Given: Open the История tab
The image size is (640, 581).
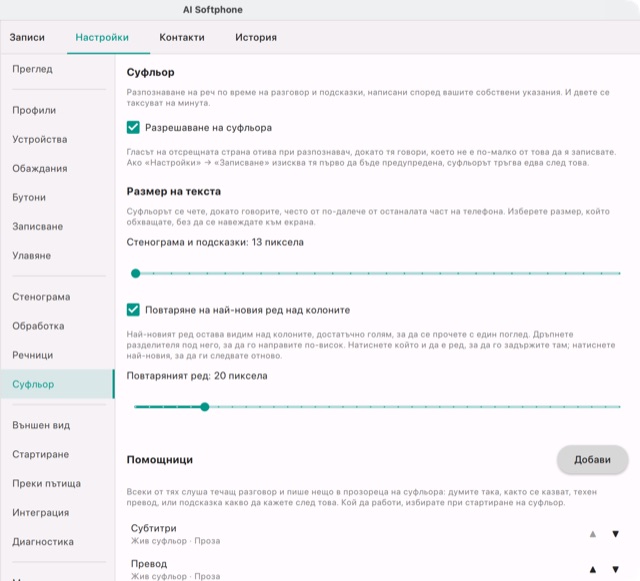Looking at the screenshot, I should pyautogui.click(x=256, y=37).
